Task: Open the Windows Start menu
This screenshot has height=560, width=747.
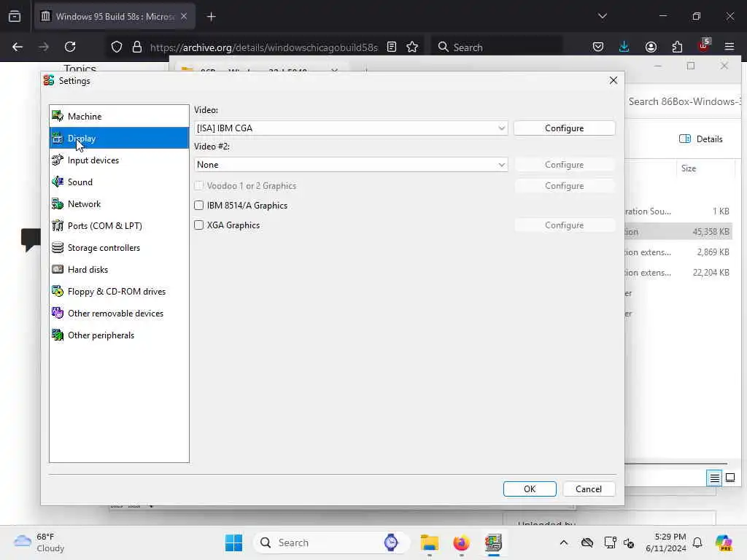Action: tap(233, 542)
